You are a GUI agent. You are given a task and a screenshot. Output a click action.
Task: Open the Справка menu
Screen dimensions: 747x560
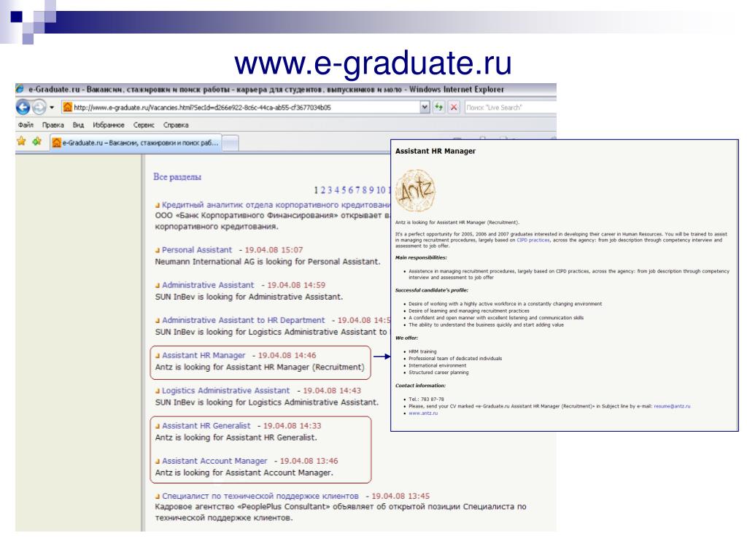pyautogui.click(x=176, y=125)
